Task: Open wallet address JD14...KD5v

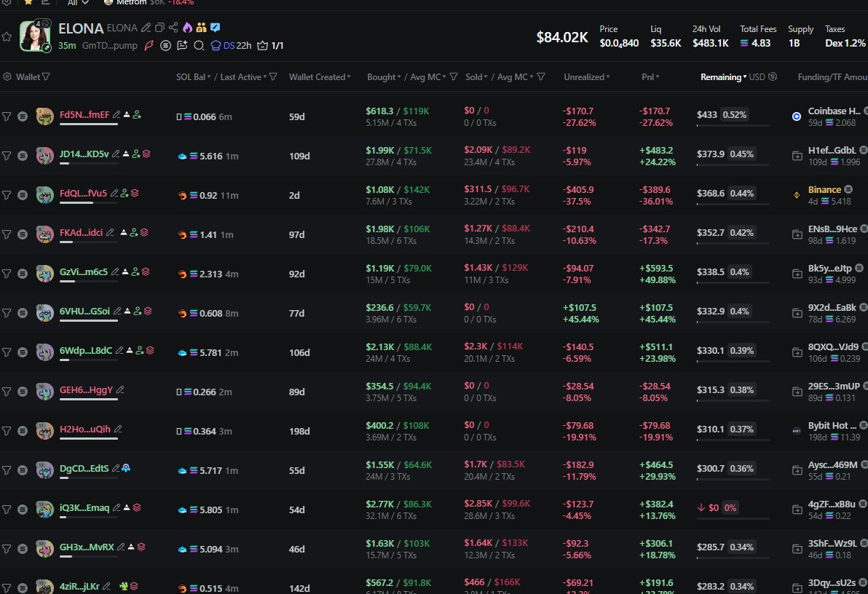Action: 84,154
